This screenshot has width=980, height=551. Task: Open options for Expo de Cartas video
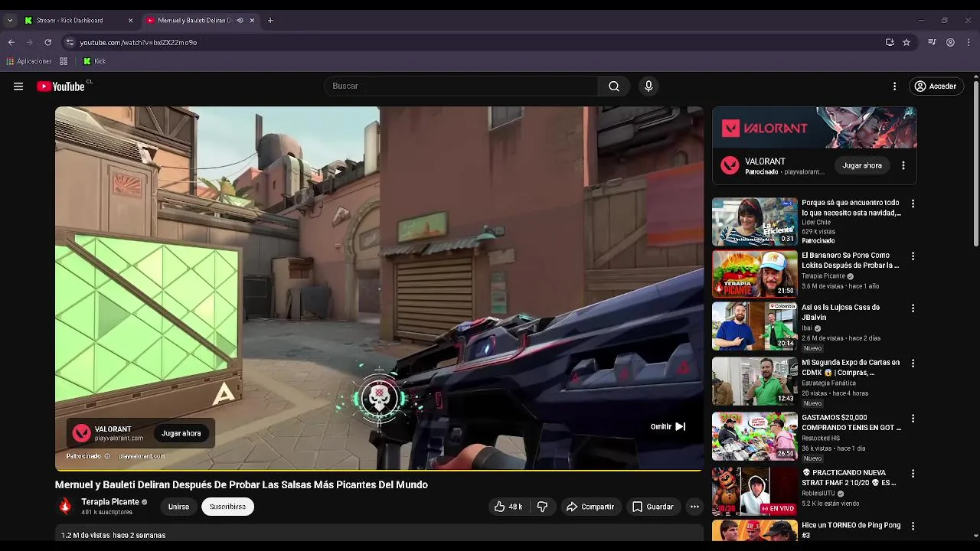(913, 364)
